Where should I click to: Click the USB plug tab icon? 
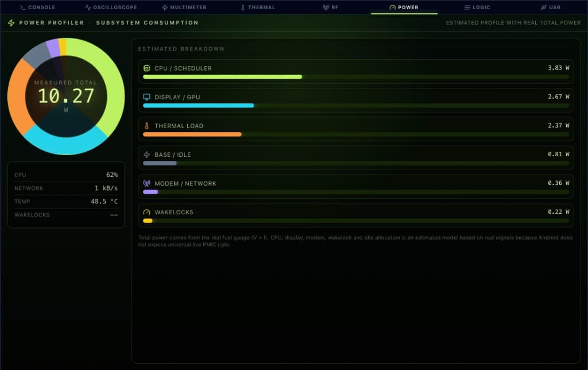(x=544, y=7)
